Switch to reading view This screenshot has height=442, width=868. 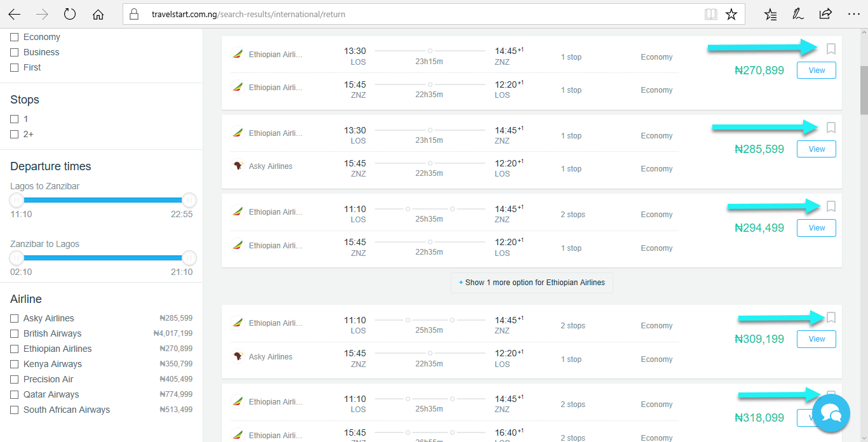[x=710, y=14]
